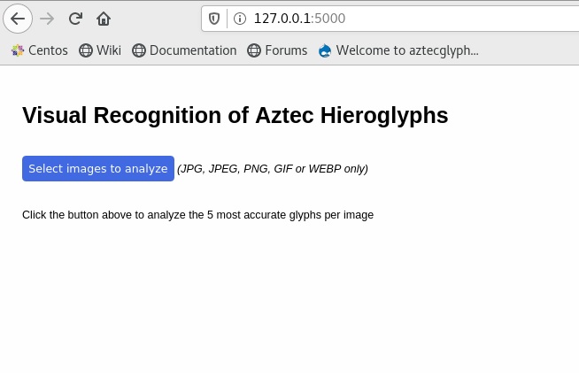Click the blue Drupal drop bookmark icon
579x392 pixels.
325,50
